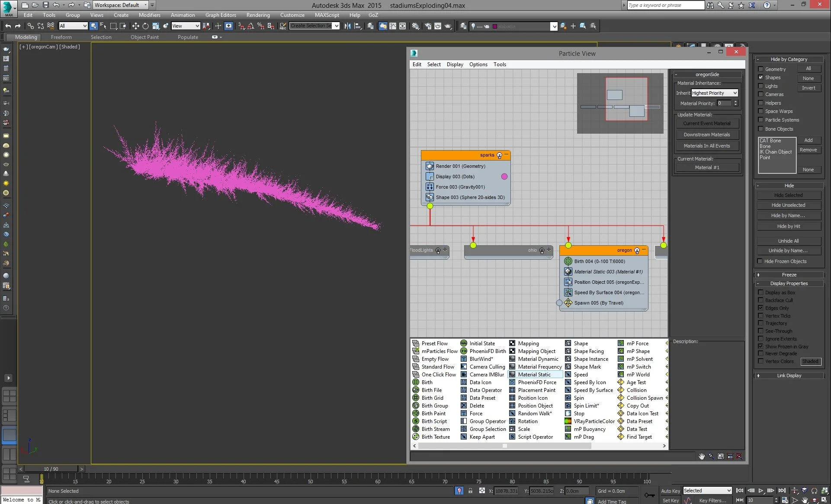Viewport: 831px width, 504px height.
Task: Uncheck the Shapes category checkbox
Action: 760,77
